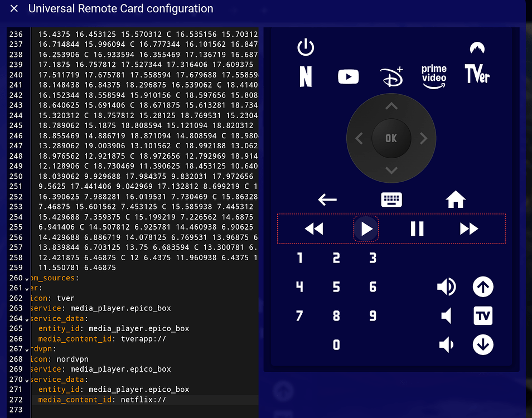Tap number 3 on the keypad
The image size is (532, 418).
pos(373,258)
